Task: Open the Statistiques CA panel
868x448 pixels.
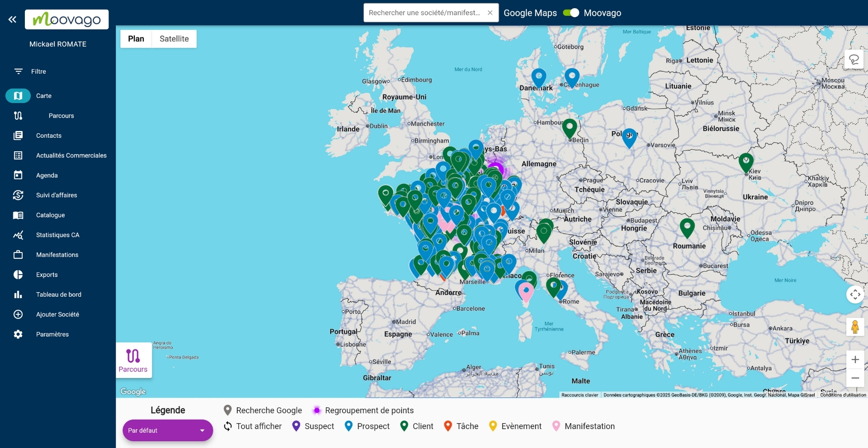Action: click(58, 235)
